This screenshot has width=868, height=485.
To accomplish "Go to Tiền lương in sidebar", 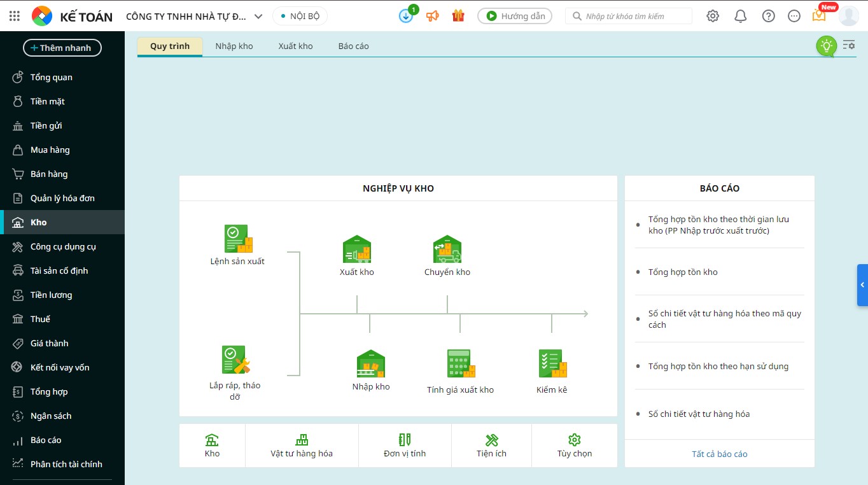I will coord(62,295).
